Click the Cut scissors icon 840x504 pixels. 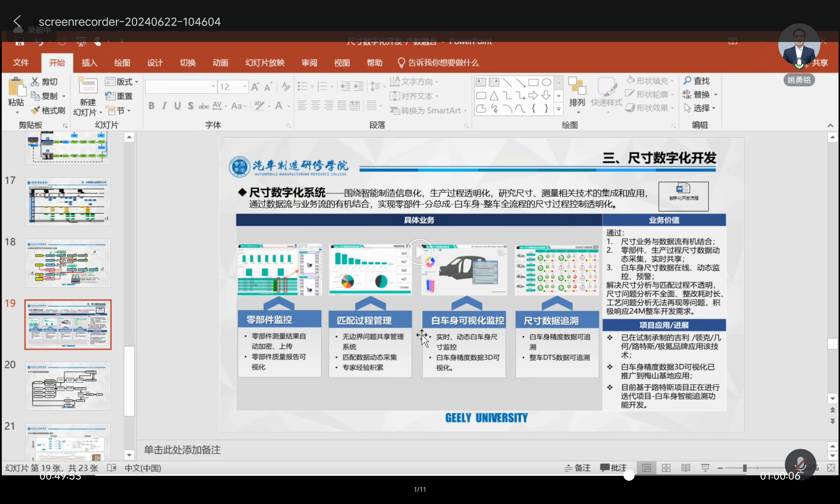coord(35,81)
